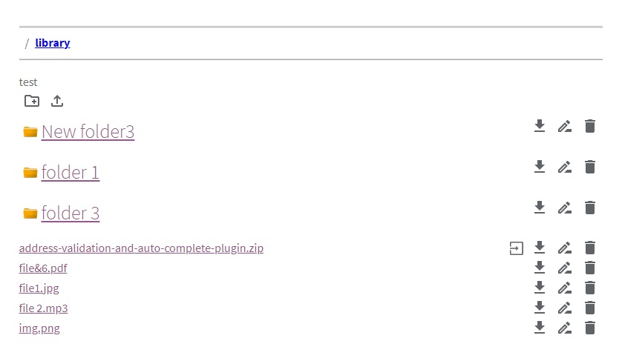The height and width of the screenshot is (364, 622).
Task: Rename the folder 1 entry
Action: [565, 167]
